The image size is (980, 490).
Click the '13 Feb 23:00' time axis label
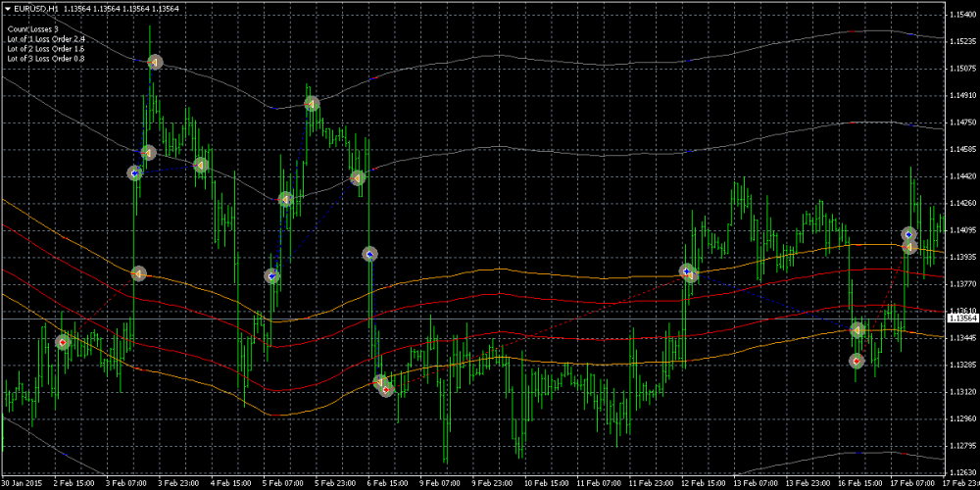pos(810,484)
